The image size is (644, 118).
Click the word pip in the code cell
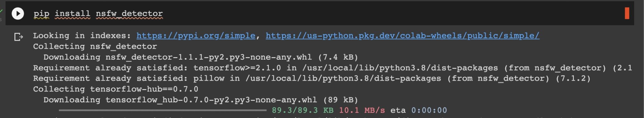pyautogui.click(x=41, y=13)
